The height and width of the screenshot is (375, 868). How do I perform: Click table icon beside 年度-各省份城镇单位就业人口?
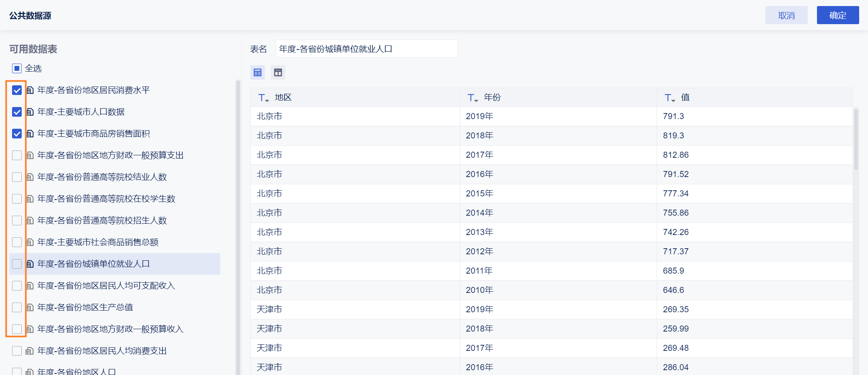coord(30,264)
